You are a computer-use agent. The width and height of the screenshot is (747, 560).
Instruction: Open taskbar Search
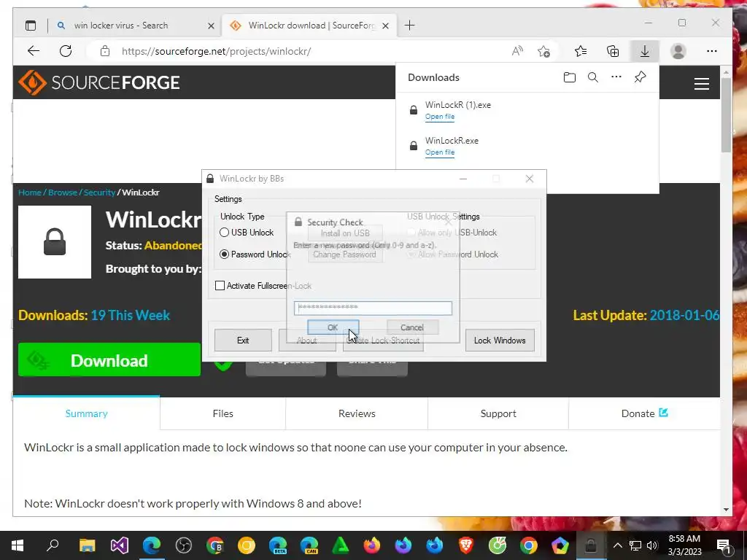53,545
